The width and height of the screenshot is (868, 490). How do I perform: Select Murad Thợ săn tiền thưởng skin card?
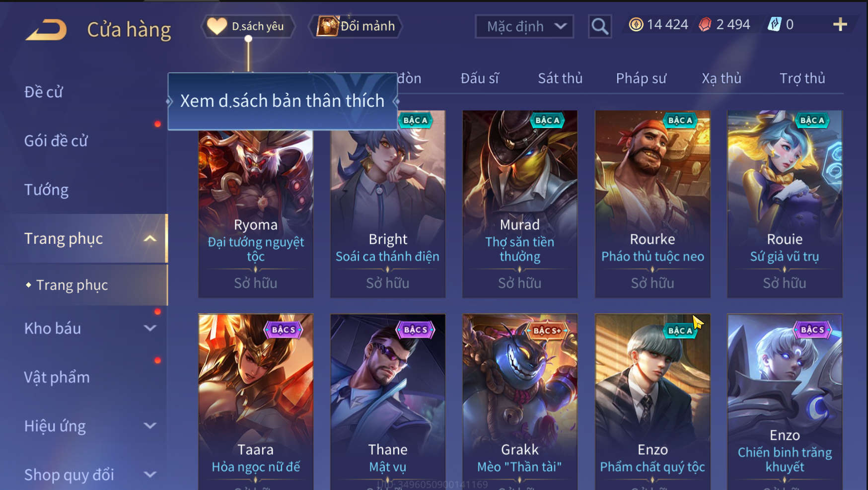[520, 204]
